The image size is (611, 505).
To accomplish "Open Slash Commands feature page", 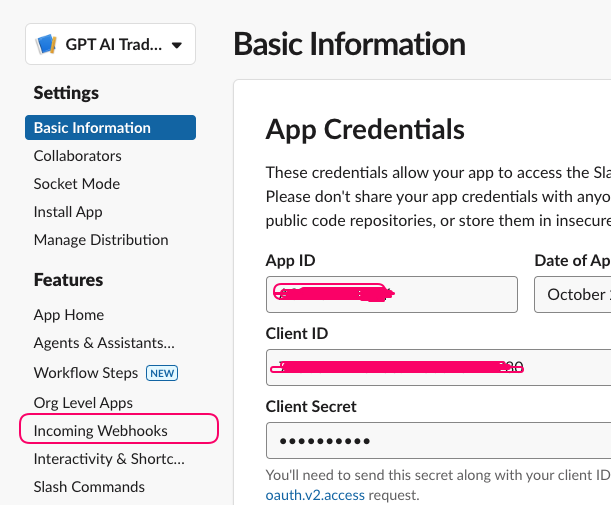I will coord(89,487).
